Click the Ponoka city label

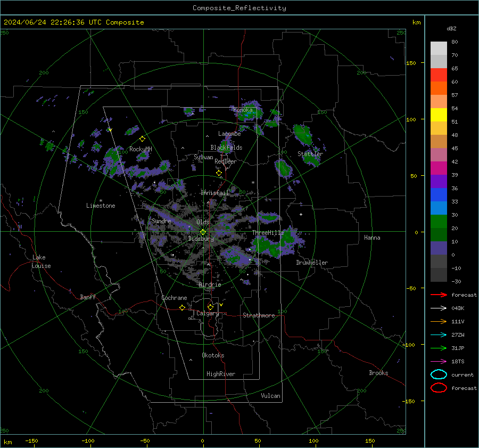(x=243, y=110)
